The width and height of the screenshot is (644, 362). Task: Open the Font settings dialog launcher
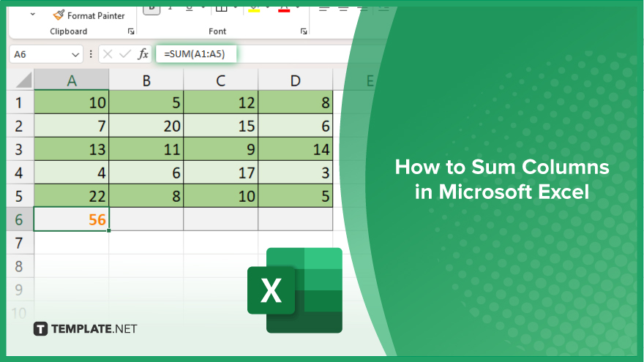[x=304, y=31]
